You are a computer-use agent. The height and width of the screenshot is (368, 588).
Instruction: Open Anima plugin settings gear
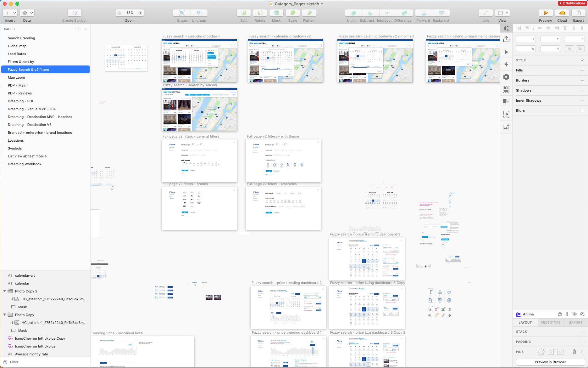tap(574, 314)
